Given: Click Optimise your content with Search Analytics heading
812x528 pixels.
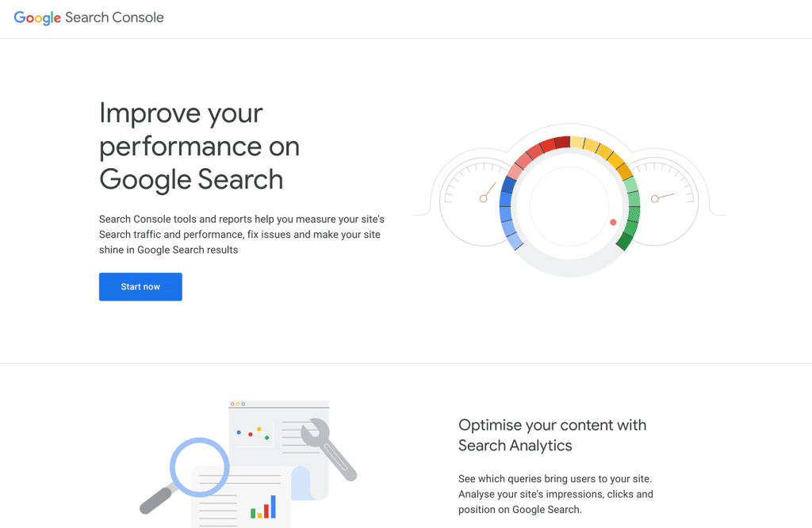Looking at the screenshot, I should (x=552, y=434).
